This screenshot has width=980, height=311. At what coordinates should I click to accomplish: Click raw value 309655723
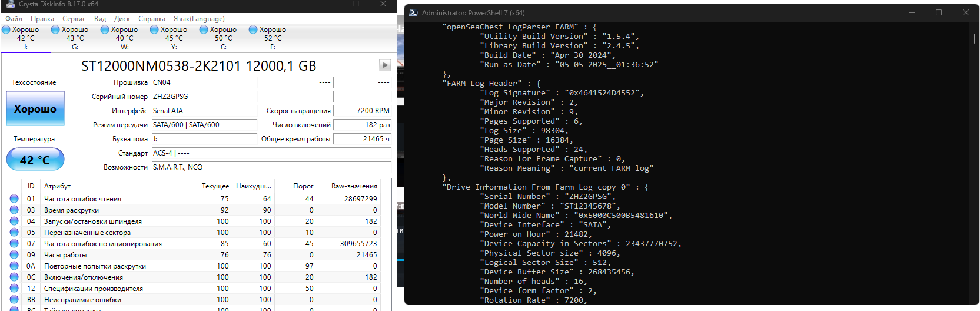click(358, 244)
